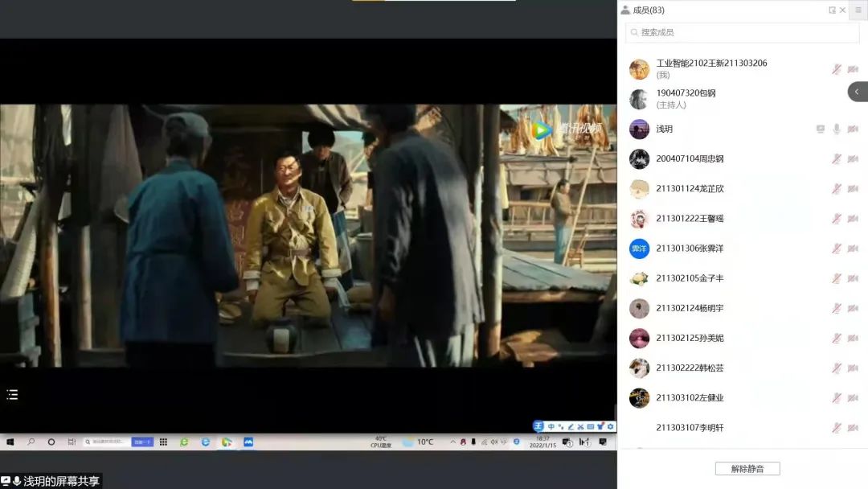Image resolution: width=868 pixels, height=489 pixels.
Task: Click the clock showing 18:37 2022/1/15
Action: click(x=542, y=442)
